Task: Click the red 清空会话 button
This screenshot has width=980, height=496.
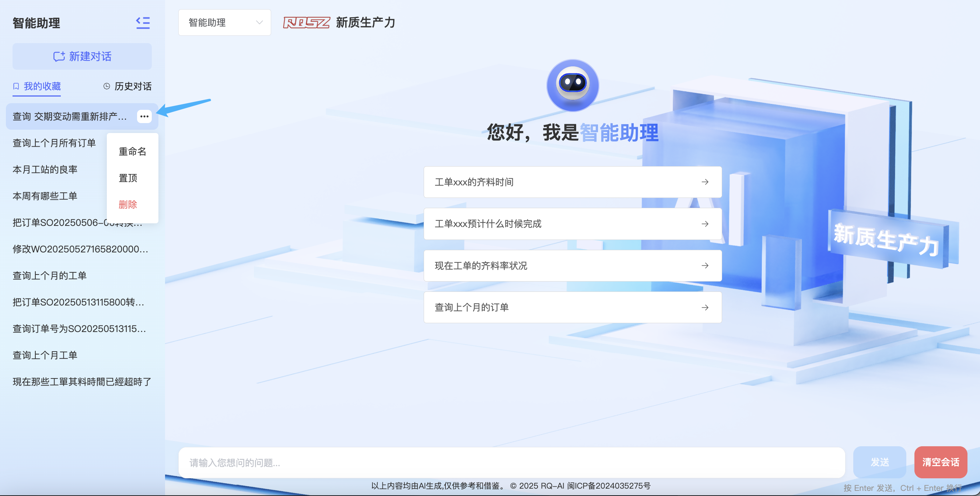Action: [941, 462]
